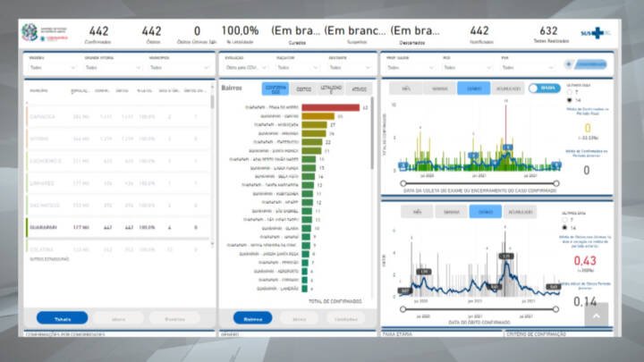The width and height of the screenshot is (644, 362).
Task: Click the 100,0% Letalidade card
Action: coord(241,34)
